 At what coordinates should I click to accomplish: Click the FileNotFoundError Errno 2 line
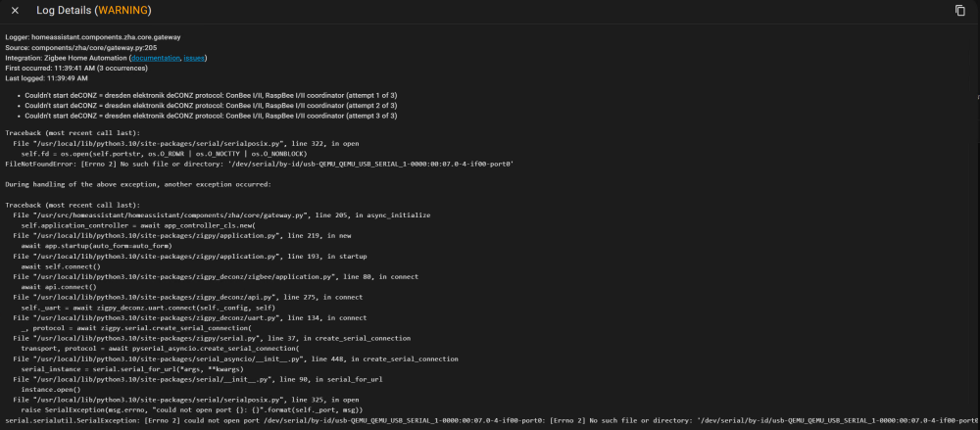(260, 164)
